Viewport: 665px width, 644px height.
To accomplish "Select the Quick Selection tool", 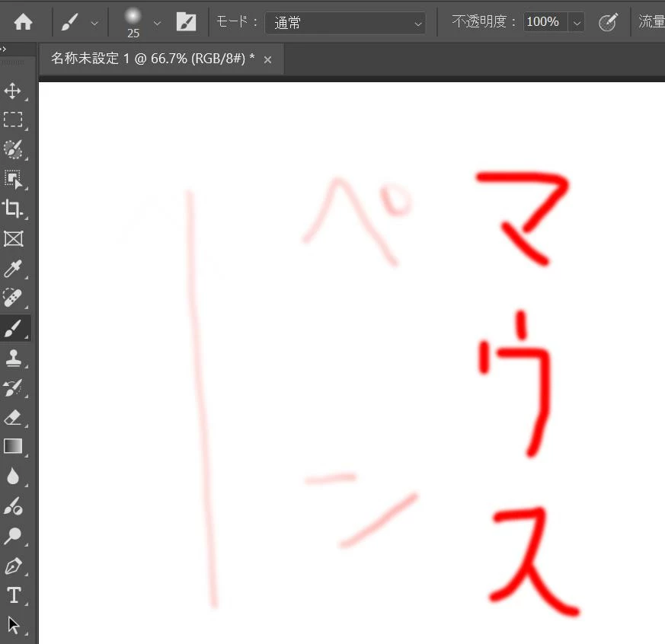I will click(x=13, y=149).
